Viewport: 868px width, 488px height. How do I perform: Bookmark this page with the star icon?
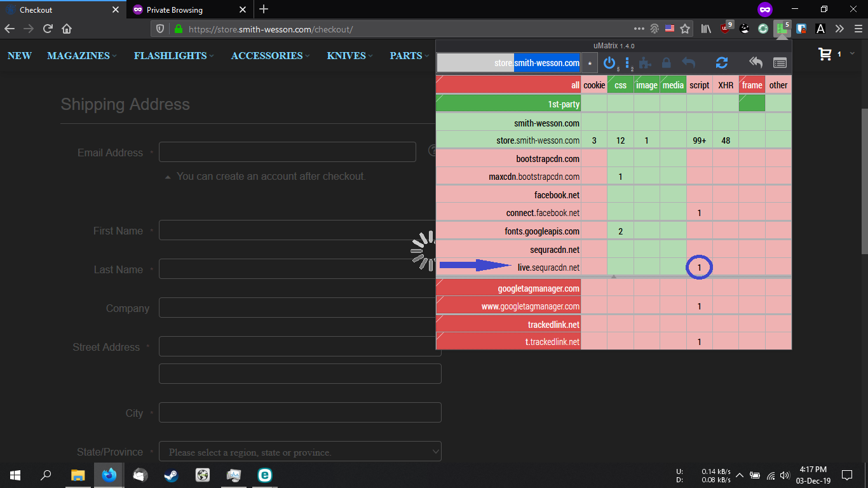tap(685, 29)
